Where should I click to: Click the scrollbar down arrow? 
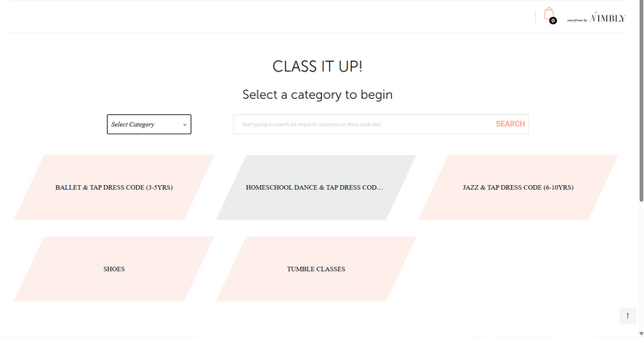[x=641, y=332]
